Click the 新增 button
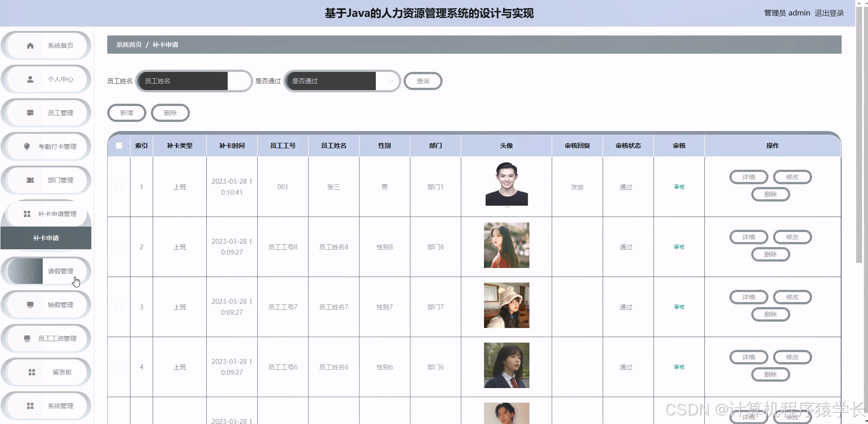Screen dimensions: 868x424 [x=127, y=113]
